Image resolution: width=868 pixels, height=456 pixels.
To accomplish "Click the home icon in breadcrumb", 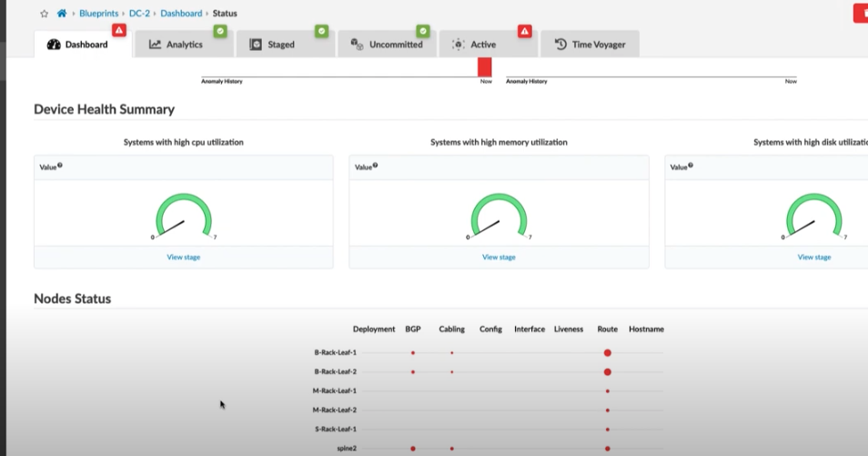I will (62, 14).
